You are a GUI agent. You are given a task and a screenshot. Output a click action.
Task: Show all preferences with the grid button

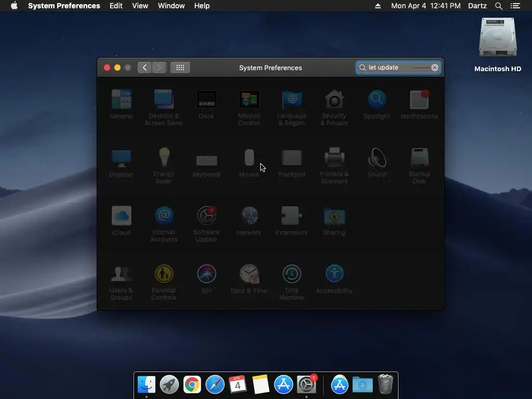click(180, 68)
